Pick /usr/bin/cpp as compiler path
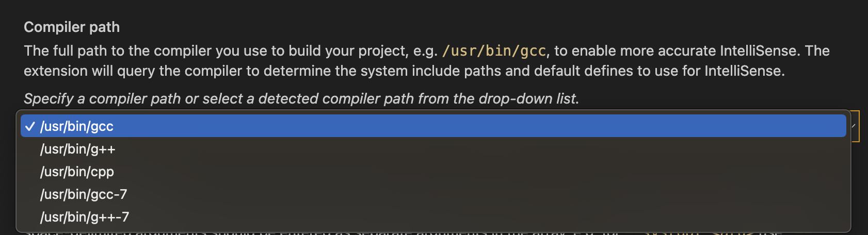 point(77,172)
